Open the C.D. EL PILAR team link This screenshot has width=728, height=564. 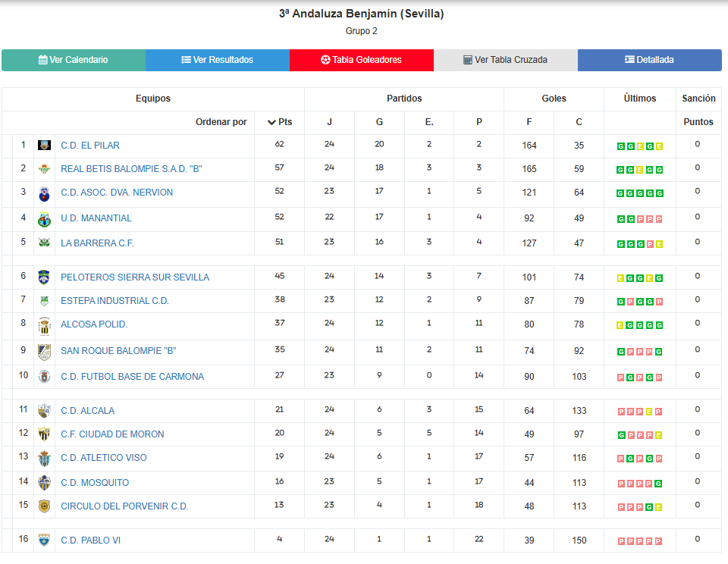point(90,146)
